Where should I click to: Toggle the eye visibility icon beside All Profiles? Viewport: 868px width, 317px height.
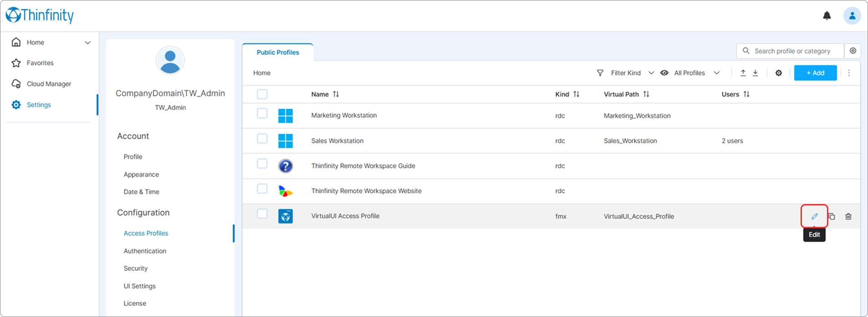click(x=664, y=73)
